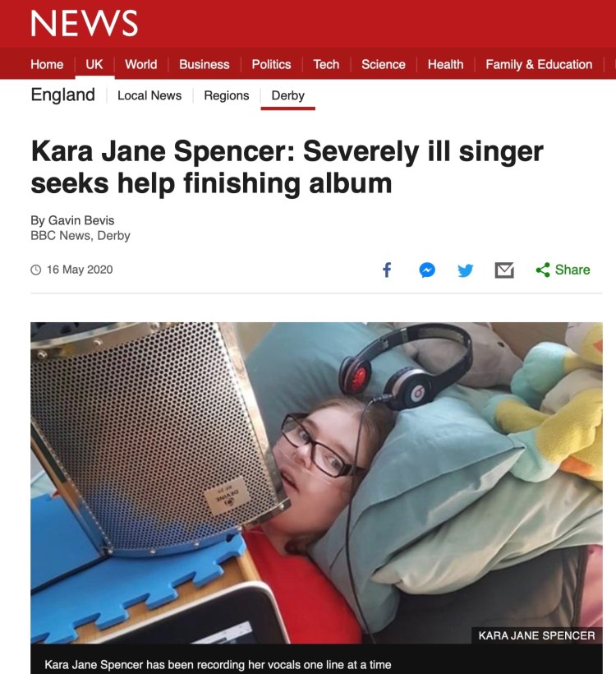Open the Local News tab
616x674 pixels.
(x=149, y=95)
